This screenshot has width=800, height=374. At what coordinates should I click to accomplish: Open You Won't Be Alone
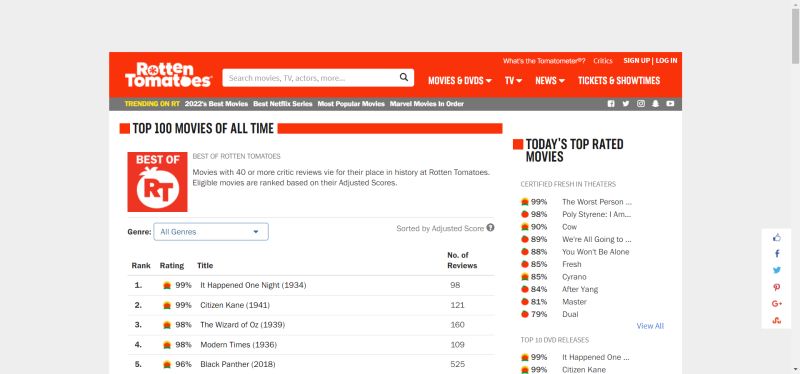coord(595,252)
